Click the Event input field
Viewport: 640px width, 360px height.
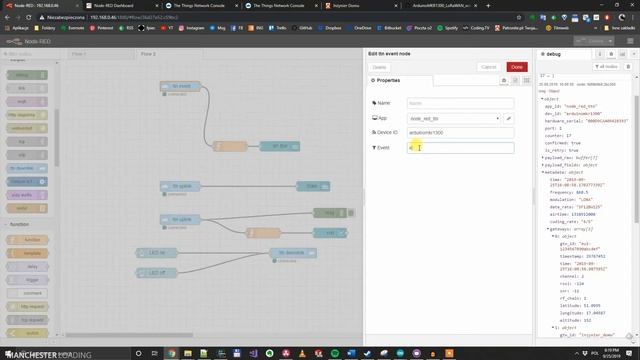coord(460,148)
